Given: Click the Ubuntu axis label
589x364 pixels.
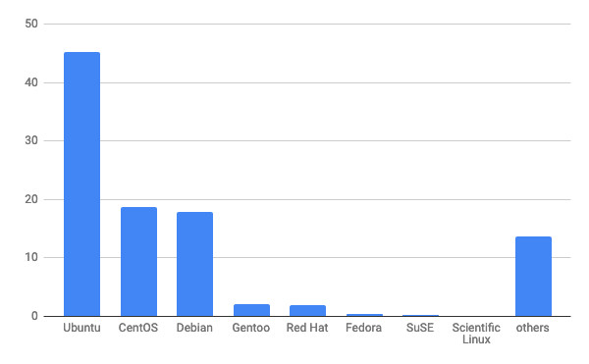Looking at the screenshot, I should pyautogui.click(x=81, y=328).
